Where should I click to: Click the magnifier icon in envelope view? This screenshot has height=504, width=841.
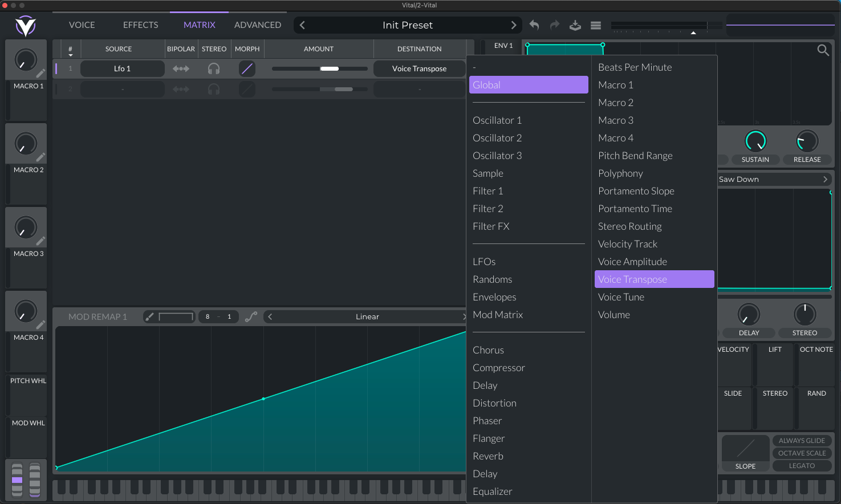pyautogui.click(x=823, y=50)
